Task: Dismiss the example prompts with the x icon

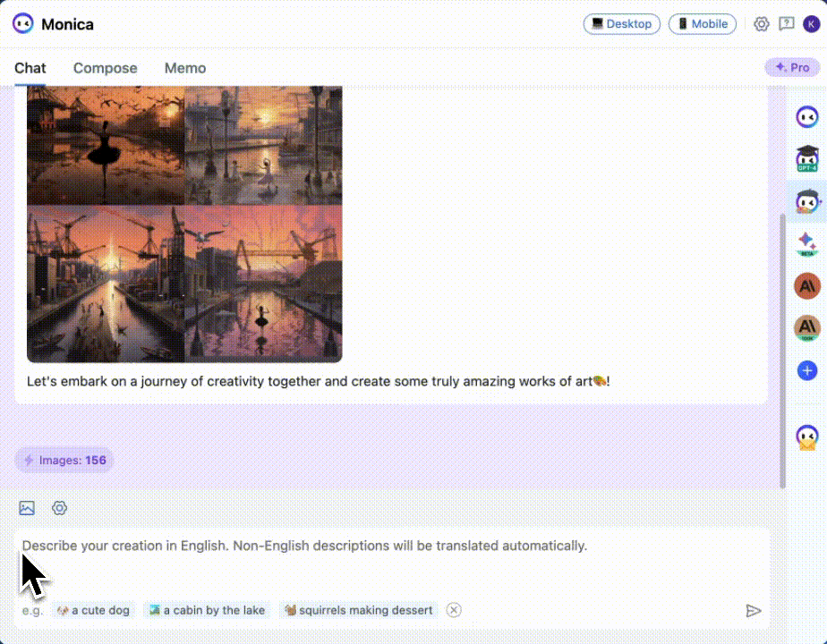Action: pyautogui.click(x=454, y=609)
